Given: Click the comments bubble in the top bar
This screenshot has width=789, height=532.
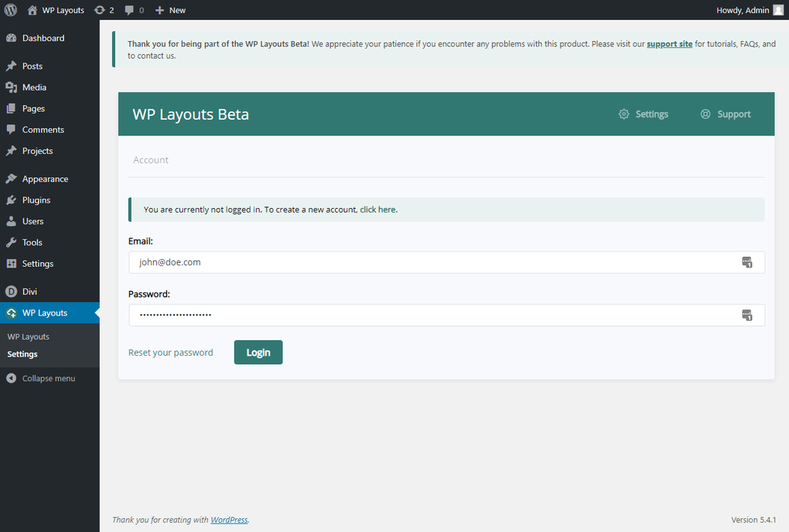Looking at the screenshot, I should tap(130, 10).
